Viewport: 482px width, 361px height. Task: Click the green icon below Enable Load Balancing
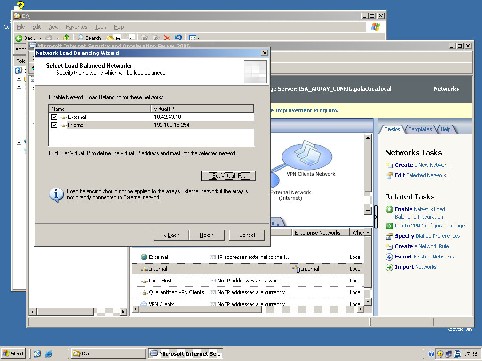389,226
